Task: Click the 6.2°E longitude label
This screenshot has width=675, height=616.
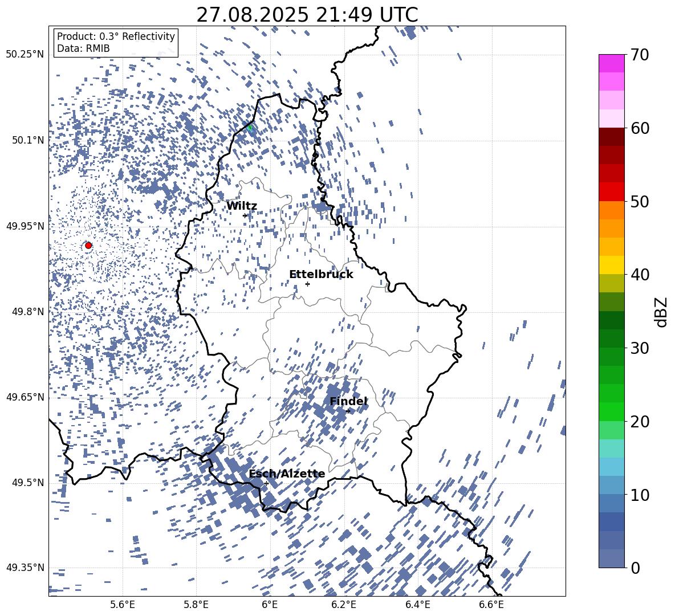Action: [x=344, y=605]
